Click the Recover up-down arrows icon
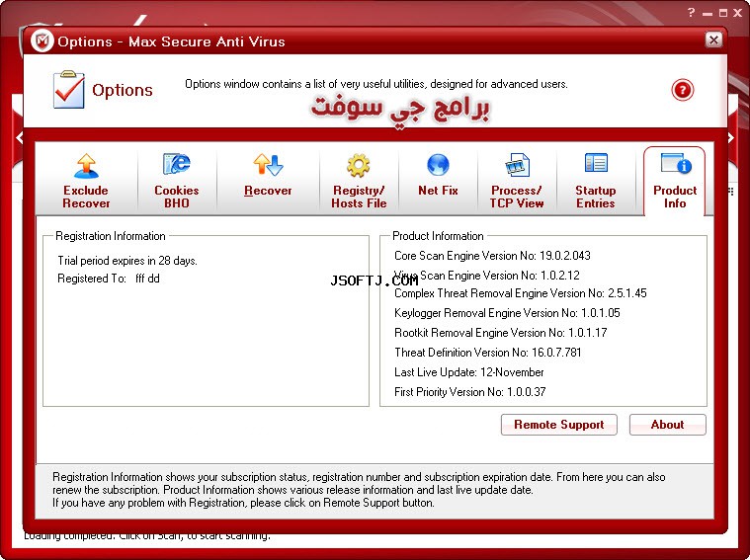The width and height of the screenshot is (750, 560). [x=268, y=165]
